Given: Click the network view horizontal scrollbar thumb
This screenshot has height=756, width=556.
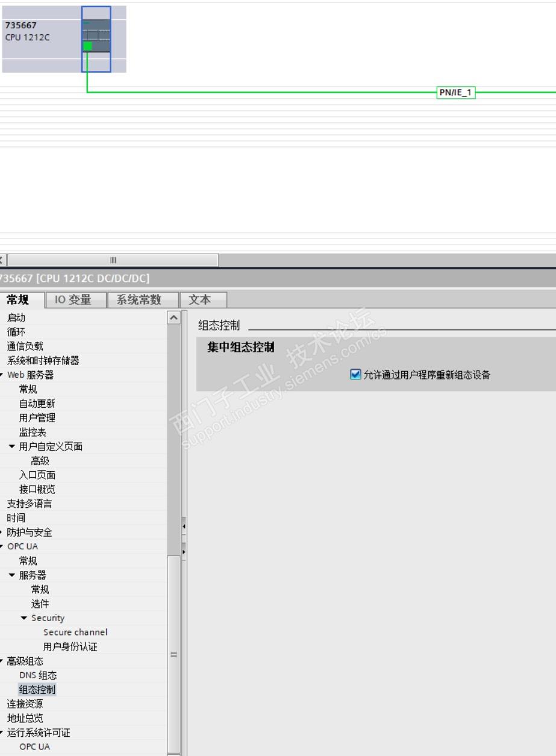Looking at the screenshot, I should pyautogui.click(x=113, y=260).
